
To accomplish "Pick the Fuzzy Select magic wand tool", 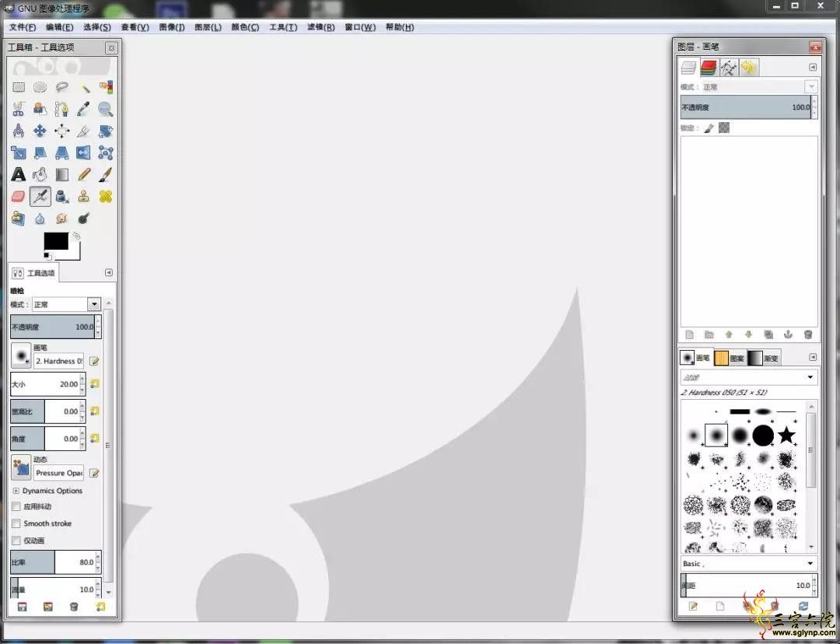I will click(84, 87).
